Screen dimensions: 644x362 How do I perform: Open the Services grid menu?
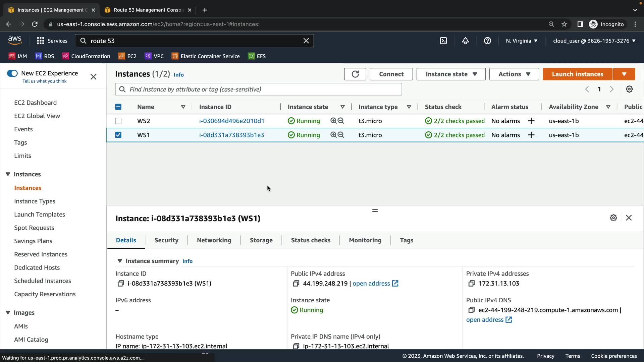(41, 41)
